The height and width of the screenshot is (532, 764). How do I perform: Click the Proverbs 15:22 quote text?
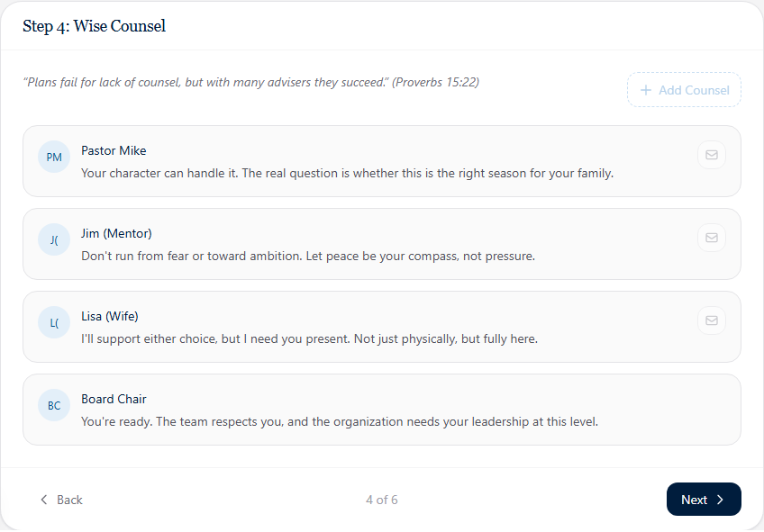pos(252,82)
